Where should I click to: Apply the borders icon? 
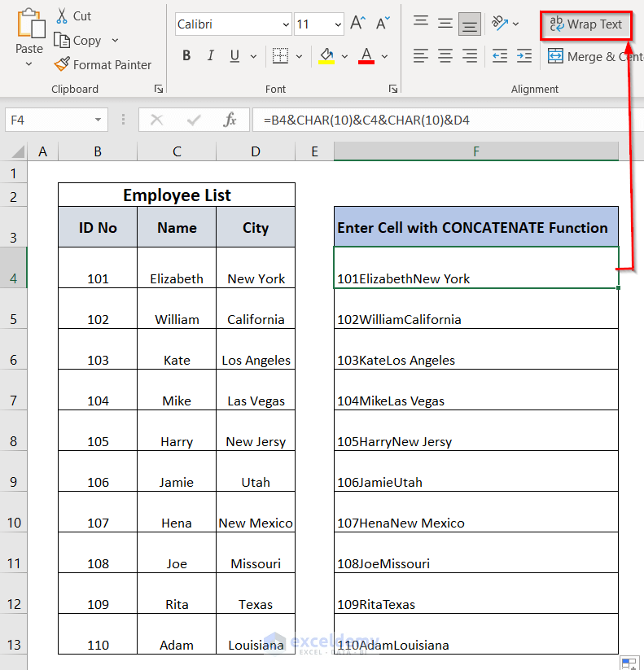[x=280, y=56]
